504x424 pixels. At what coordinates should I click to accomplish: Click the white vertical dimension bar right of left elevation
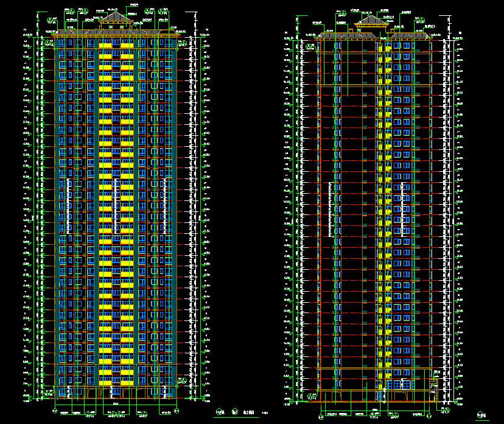coord(195,213)
